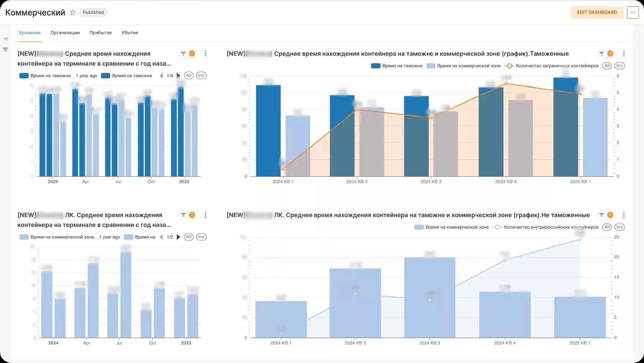This screenshot has width=644, height=363.
Task: Star the Коммерческий dashboard as favorite
Action: tap(73, 13)
